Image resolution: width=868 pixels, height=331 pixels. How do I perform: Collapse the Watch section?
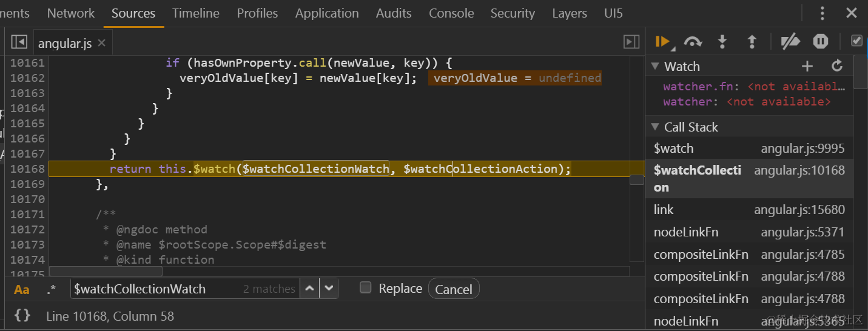[x=655, y=66]
